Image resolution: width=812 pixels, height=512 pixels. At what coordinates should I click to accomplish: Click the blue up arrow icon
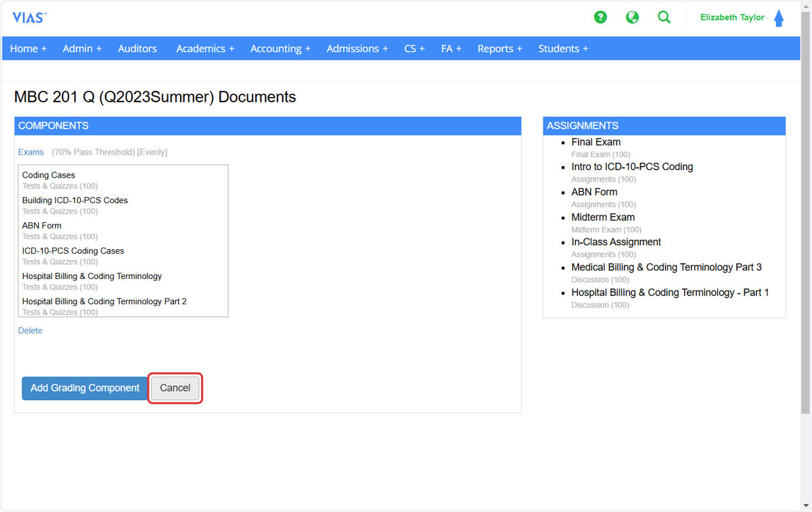click(x=779, y=18)
